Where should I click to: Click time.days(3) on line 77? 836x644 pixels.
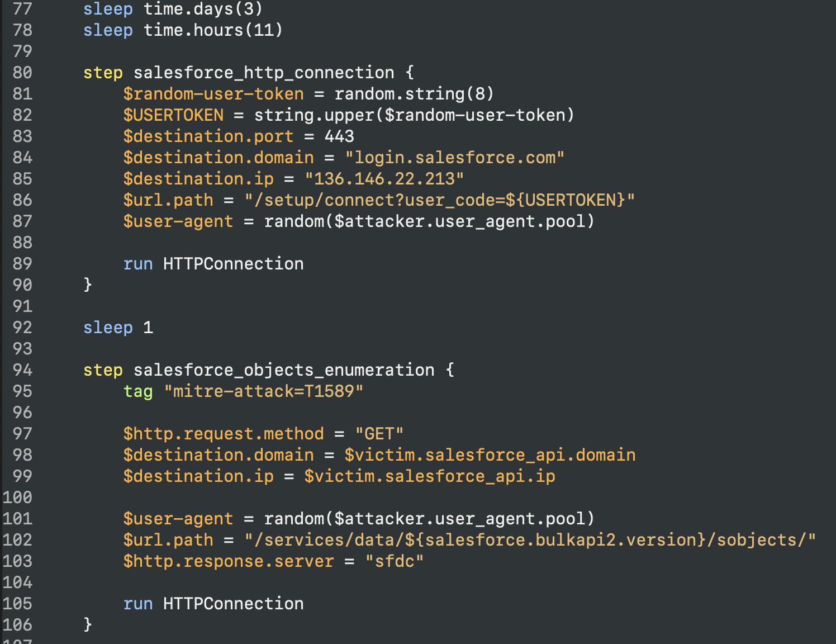pyautogui.click(x=203, y=9)
